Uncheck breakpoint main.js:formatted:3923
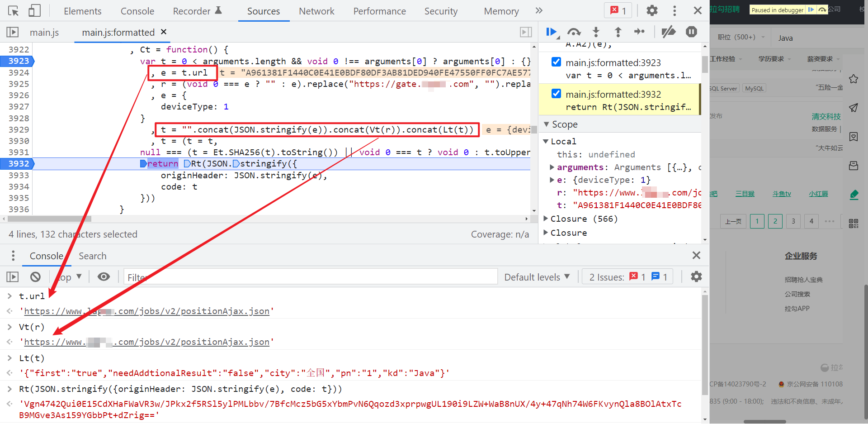Screen dimensions: 868x424 [x=557, y=62]
